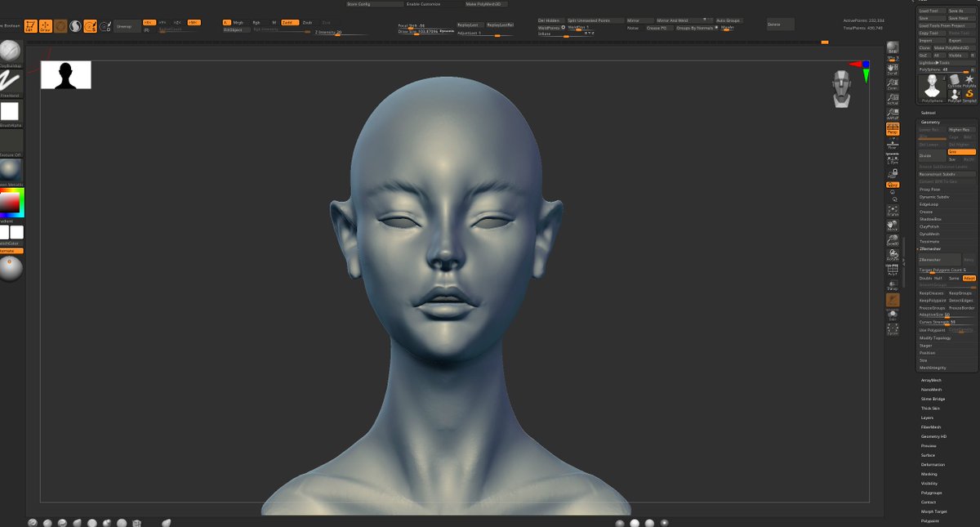The width and height of the screenshot is (980, 527).
Task: Pick a color from the color picker
Action: (10, 203)
